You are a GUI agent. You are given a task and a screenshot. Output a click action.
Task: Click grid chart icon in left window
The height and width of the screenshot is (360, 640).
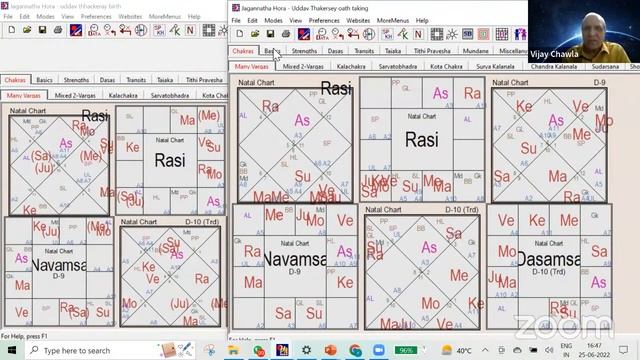coord(209,30)
